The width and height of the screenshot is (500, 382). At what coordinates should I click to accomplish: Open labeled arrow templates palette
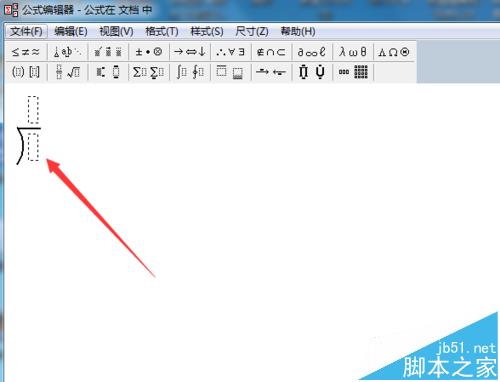[271, 72]
